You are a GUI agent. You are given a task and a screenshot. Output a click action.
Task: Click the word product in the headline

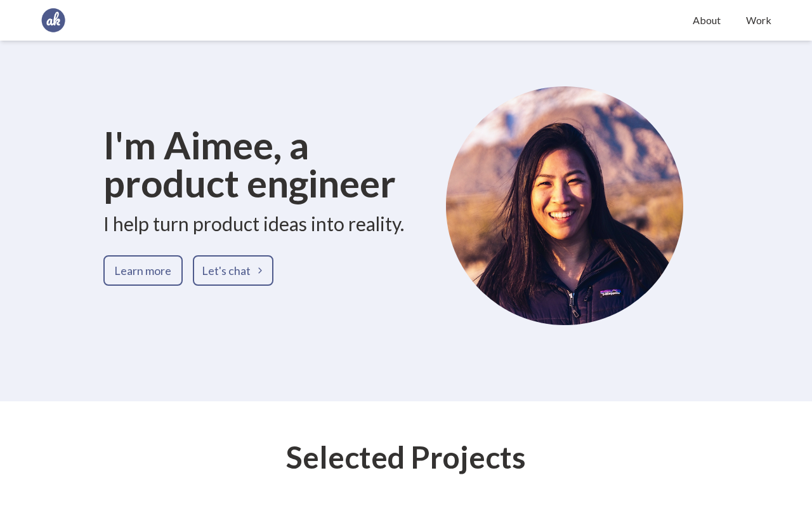pyautogui.click(x=171, y=184)
